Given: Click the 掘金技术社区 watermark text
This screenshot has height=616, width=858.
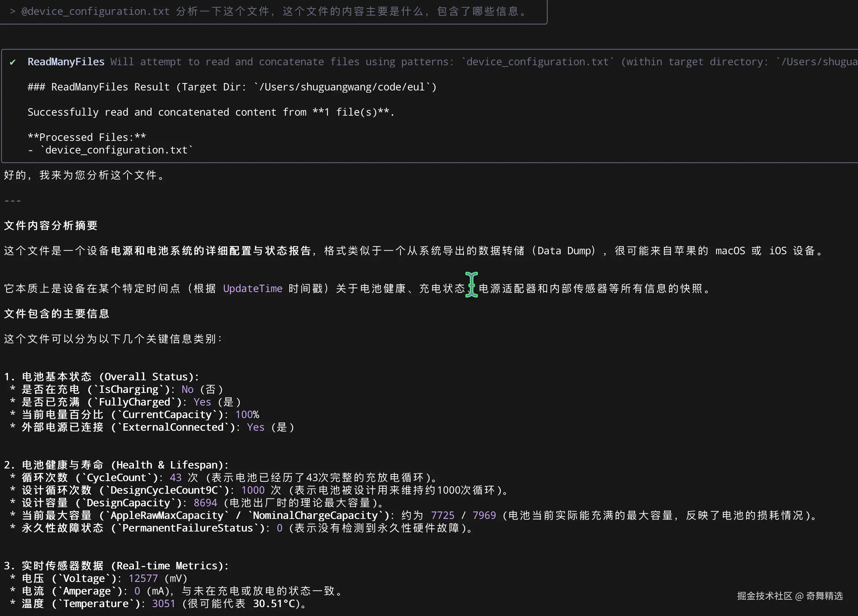Looking at the screenshot, I should [764, 596].
